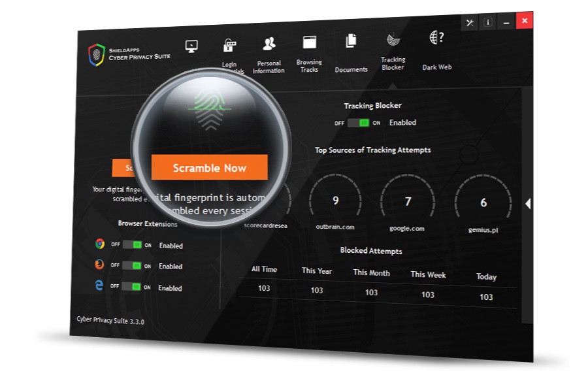
Task: Click the vertical scrollbar on the right
Action: click(x=529, y=204)
